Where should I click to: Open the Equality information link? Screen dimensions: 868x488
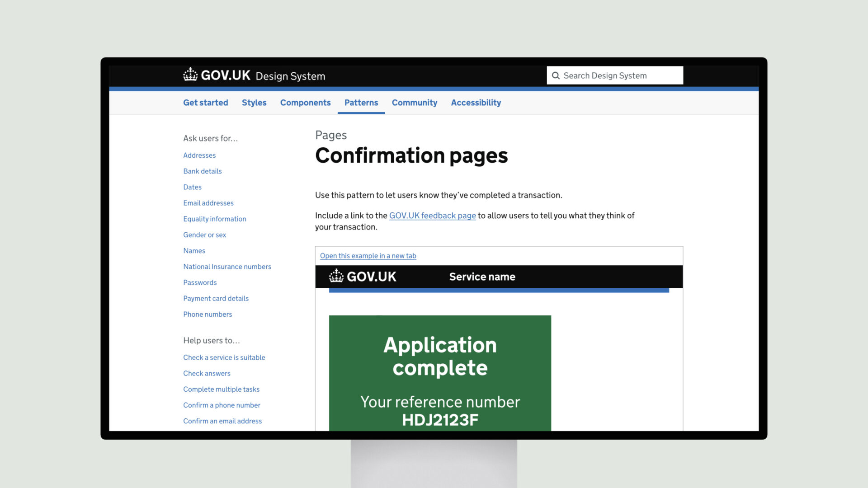pos(215,219)
